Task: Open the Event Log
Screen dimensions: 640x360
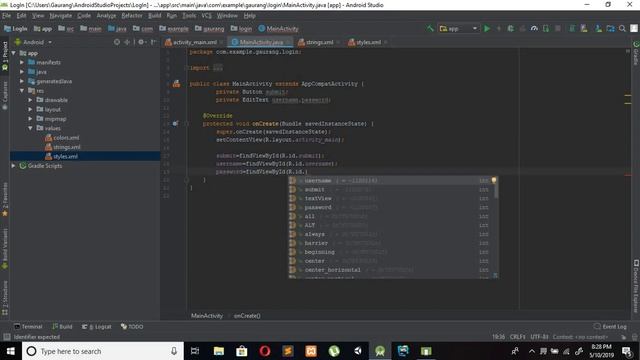Action: 610,327
